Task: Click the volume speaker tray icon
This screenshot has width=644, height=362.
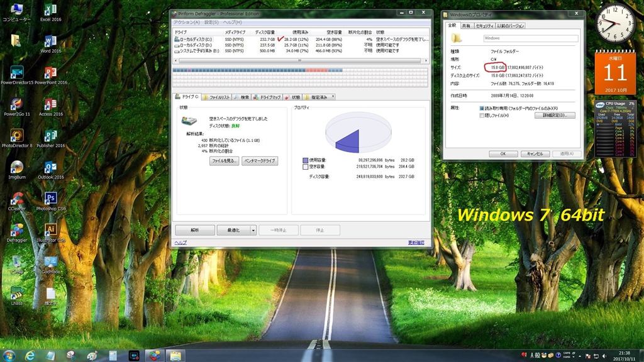Action: [604, 356]
